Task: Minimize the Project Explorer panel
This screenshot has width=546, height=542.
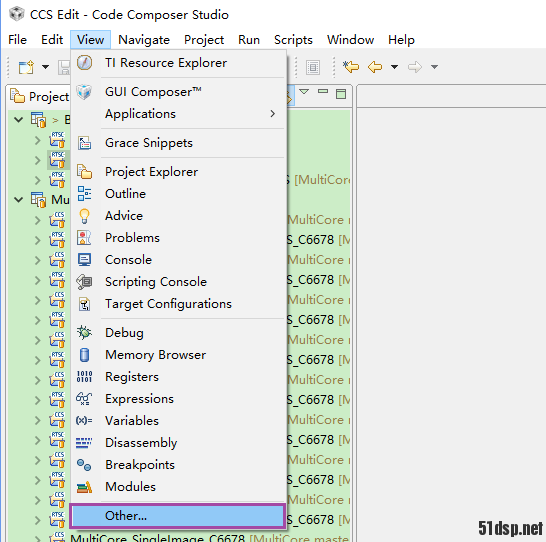Action: [x=323, y=92]
